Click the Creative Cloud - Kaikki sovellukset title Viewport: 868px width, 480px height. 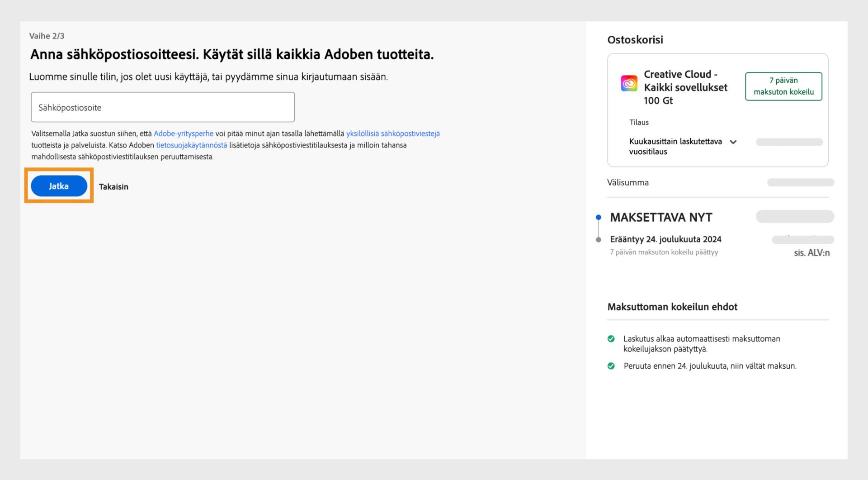tap(686, 87)
